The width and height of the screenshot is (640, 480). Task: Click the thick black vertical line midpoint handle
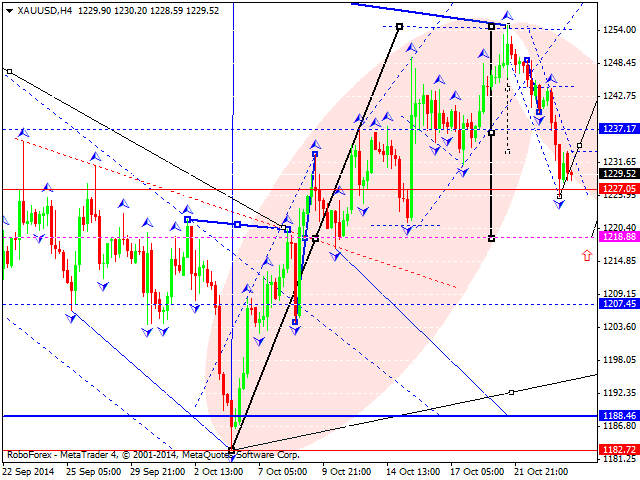pos(491,133)
